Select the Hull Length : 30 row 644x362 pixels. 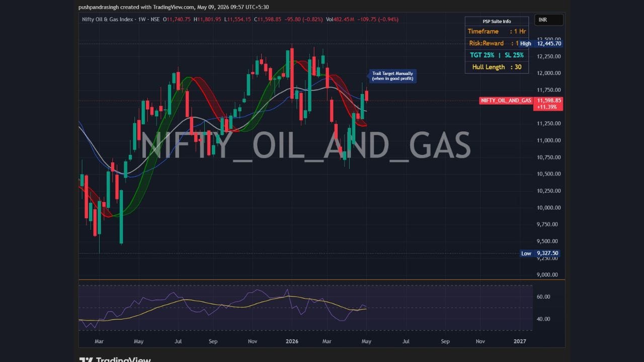point(497,67)
